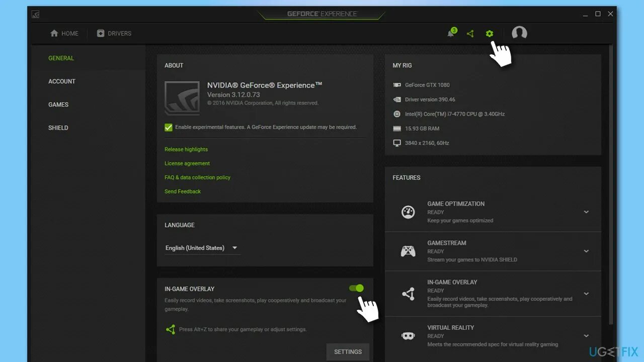Go to the Home tab
The image size is (644, 362).
click(x=64, y=33)
